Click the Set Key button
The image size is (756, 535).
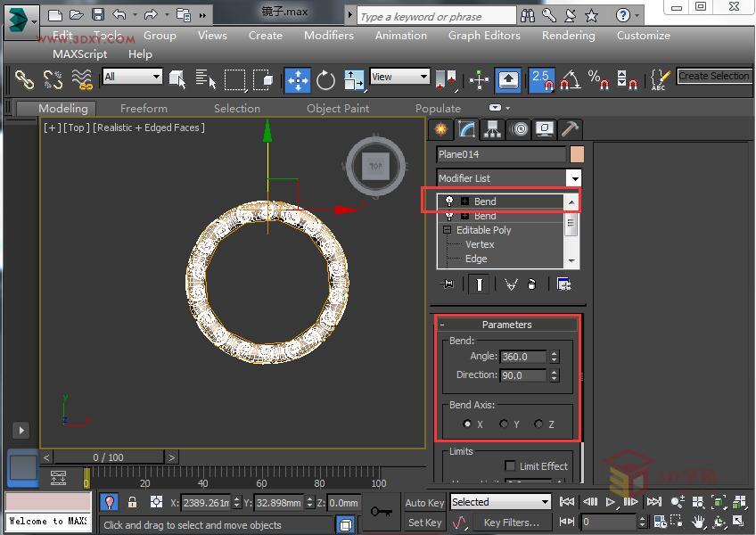coord(424,522)
